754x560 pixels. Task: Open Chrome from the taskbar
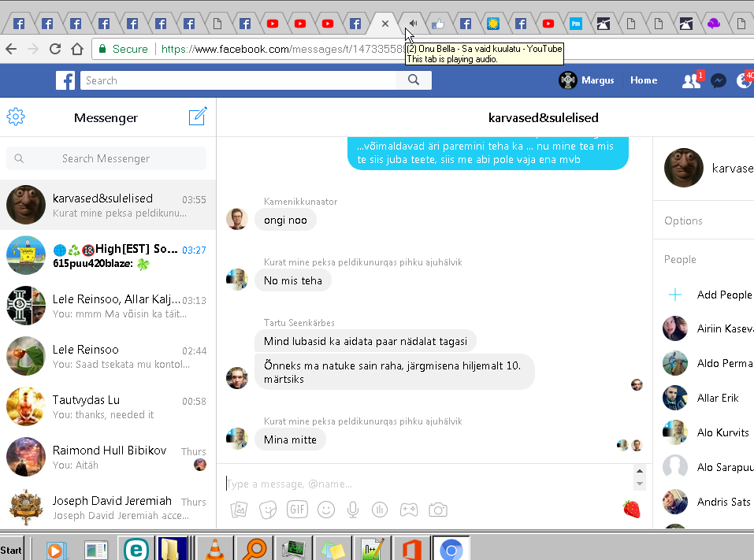(451, 549)
